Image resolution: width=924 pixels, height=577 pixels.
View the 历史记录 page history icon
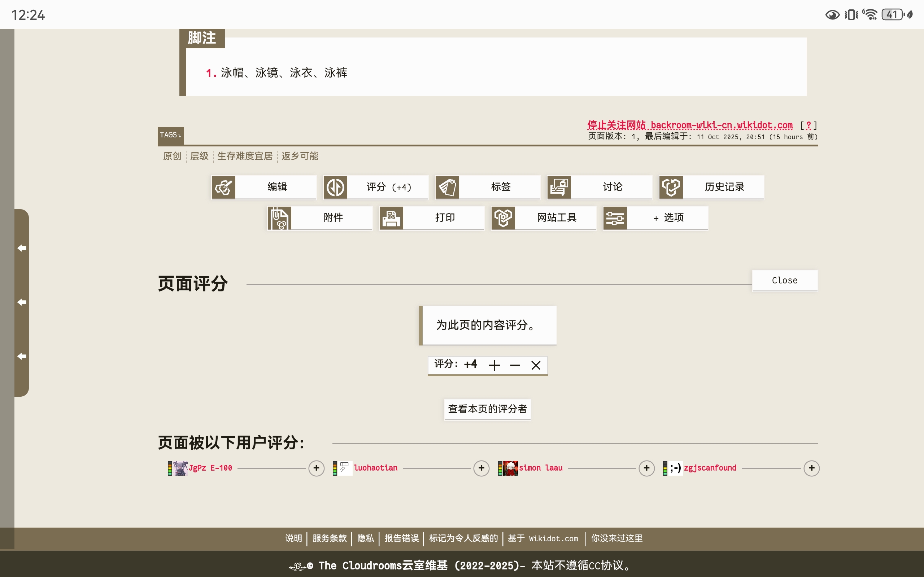pos(671,187)
